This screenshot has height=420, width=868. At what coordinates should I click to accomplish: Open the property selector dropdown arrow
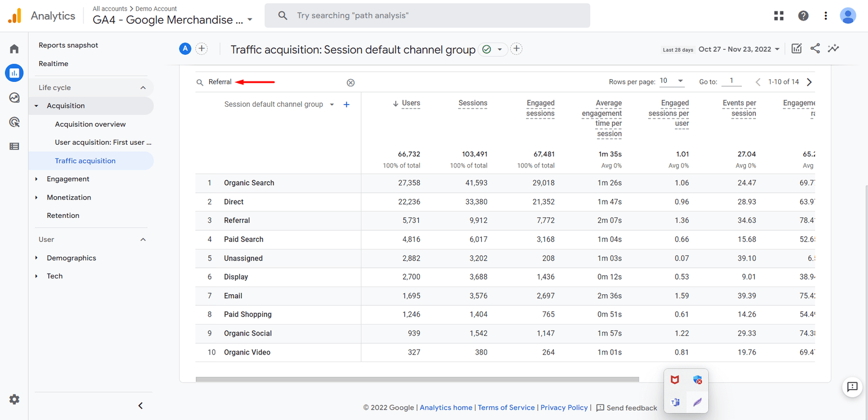(x=250, y=20)
